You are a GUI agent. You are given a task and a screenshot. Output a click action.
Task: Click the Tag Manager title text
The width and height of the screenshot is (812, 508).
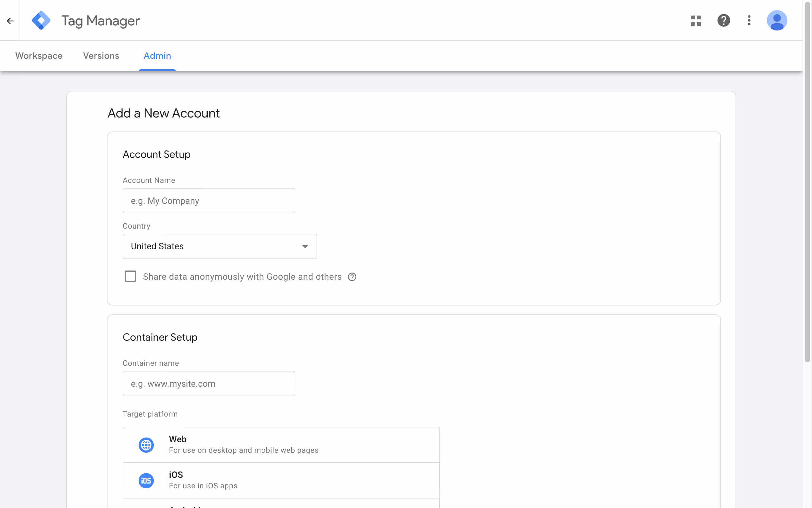coord(100,21)
